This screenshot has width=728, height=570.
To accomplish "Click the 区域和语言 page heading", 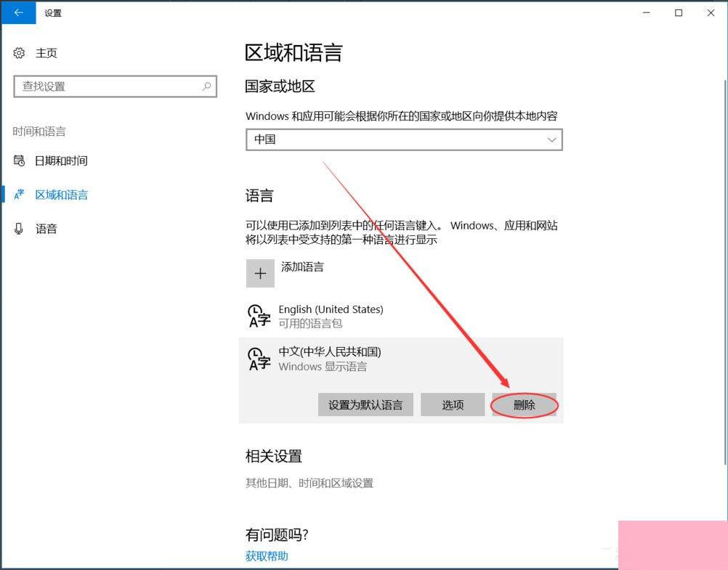I will pyautogui.click(x=294, y=52).
